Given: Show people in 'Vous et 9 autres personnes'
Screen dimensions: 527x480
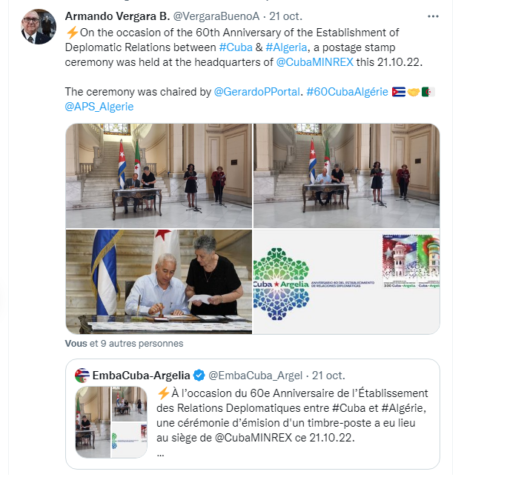Looking at the screenshot, I should 124,344.
